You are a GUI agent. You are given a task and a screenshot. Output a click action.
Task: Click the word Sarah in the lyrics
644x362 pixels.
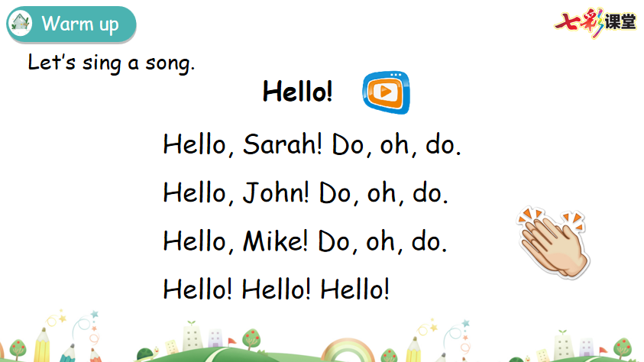(283, 144)
